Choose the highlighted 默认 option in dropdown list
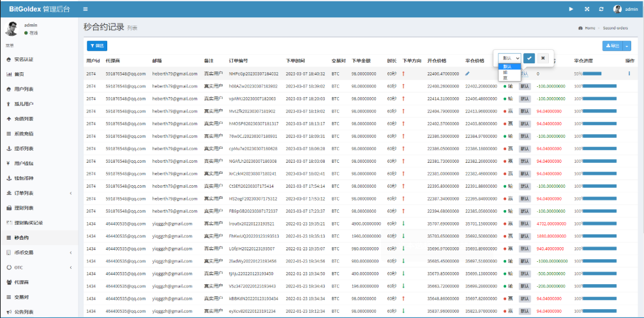644x318 pixels. [510, 66]
